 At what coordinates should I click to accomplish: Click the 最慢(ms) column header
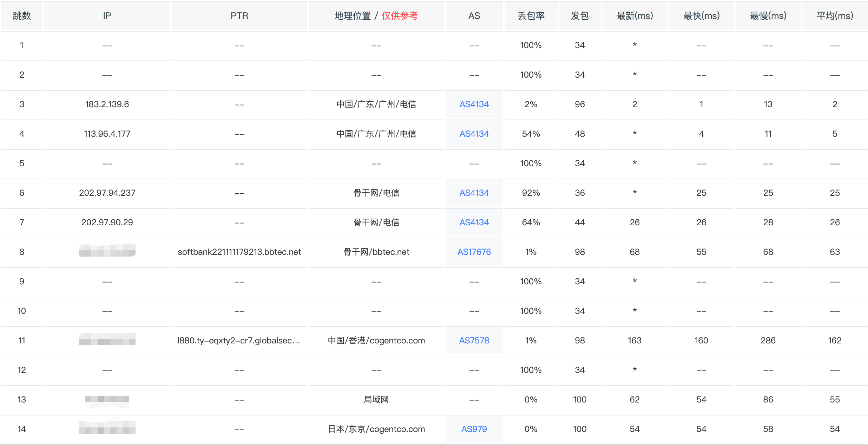[768, 16]
